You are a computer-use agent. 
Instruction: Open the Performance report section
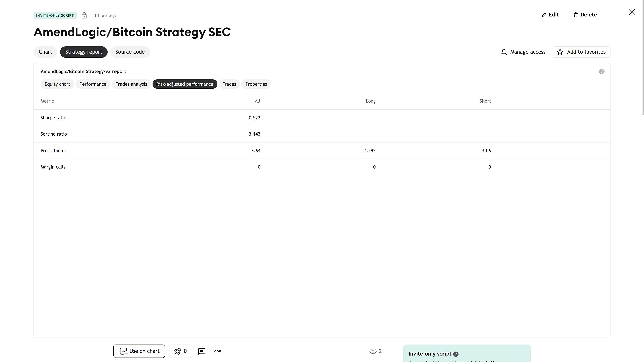tap(93, 84)
